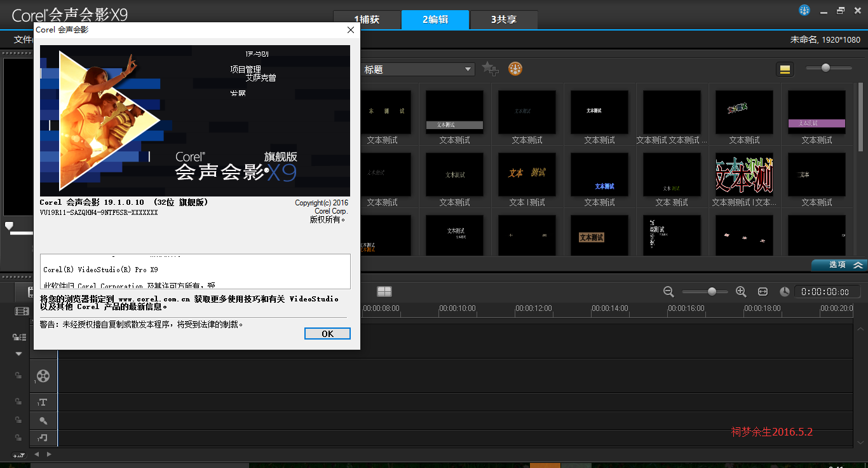Screen dimensions: 868x468
Task: Click the music track note icon
Action: click(x=43, y=437)
